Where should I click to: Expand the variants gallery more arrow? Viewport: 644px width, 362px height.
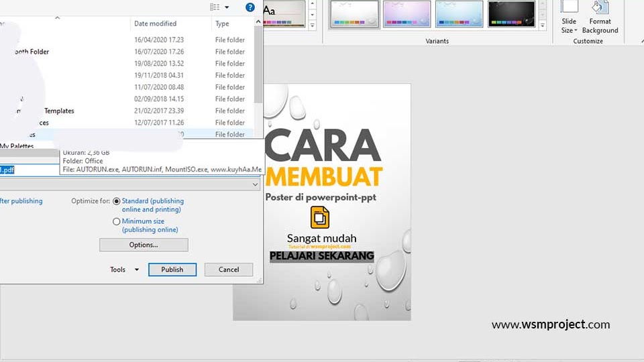click(x=543, y=25)
